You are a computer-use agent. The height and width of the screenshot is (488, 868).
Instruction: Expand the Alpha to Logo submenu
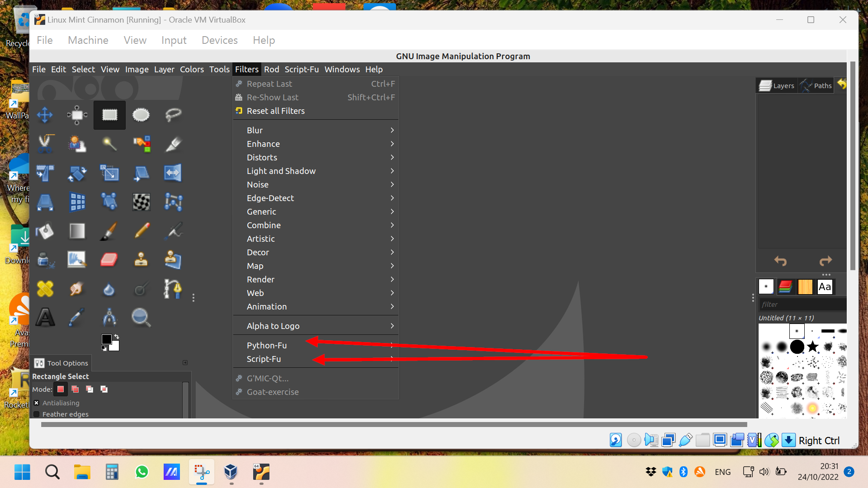coord(316,326)
